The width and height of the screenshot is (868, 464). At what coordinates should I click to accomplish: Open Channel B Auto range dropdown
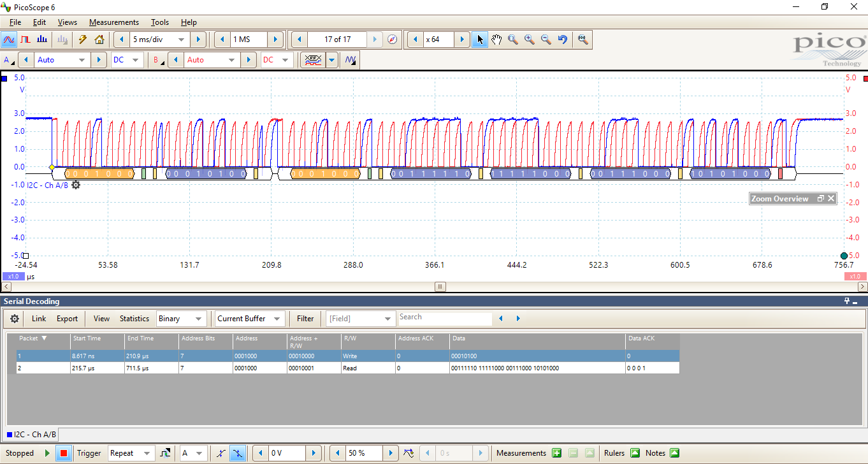click(x=232, y=60)
